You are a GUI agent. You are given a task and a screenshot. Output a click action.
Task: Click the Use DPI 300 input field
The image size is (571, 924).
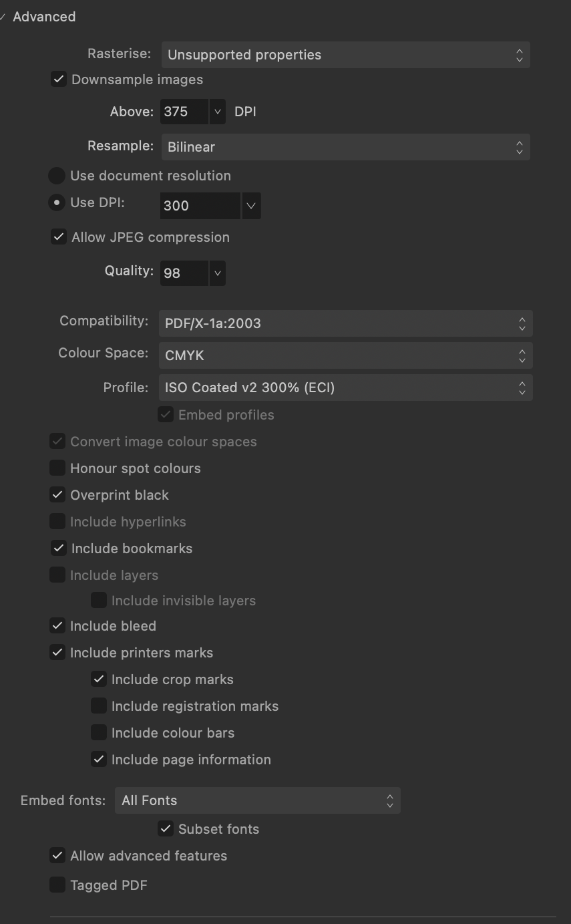coord(200,206)
